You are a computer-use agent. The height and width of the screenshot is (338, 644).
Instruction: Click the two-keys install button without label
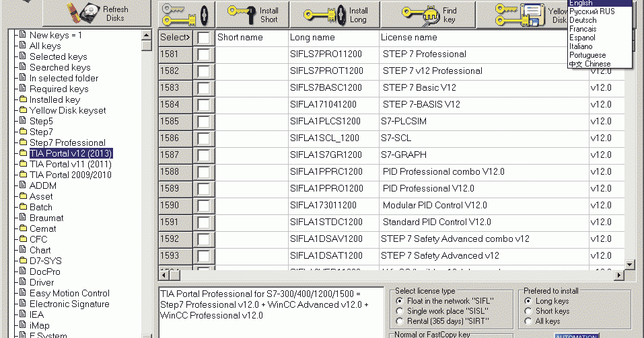[186, 15]
